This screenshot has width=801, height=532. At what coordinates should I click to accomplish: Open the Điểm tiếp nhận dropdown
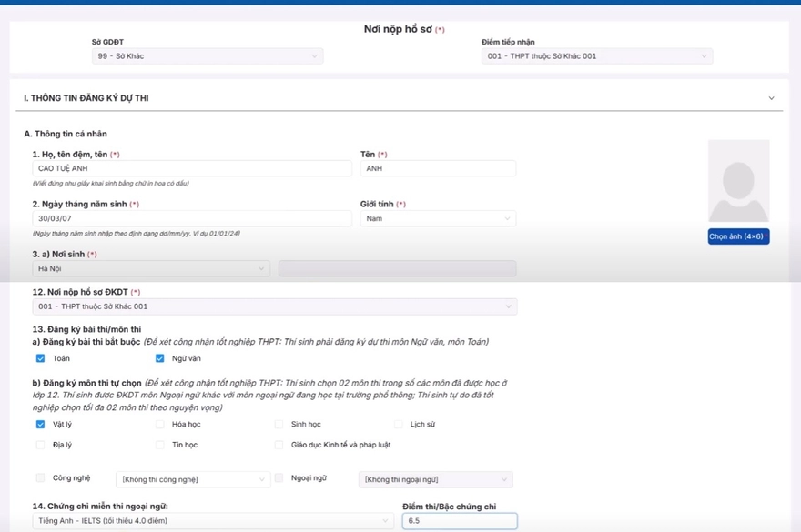[x=596, y=56]
